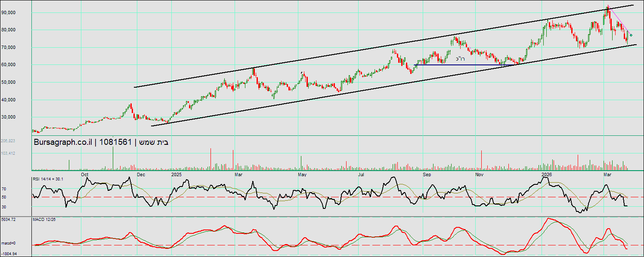Click the MACD 12/26 indicator label
This screenshot has width=644, height=257.
click(44, 219)
